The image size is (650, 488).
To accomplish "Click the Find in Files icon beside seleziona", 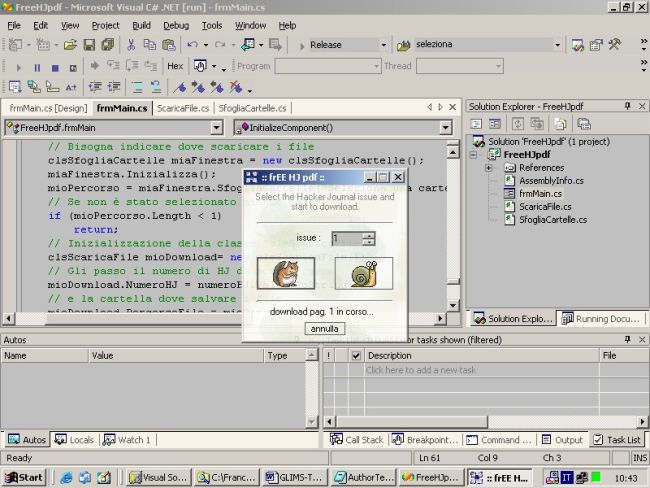I will pyautogui.click(x=403, y=45).
